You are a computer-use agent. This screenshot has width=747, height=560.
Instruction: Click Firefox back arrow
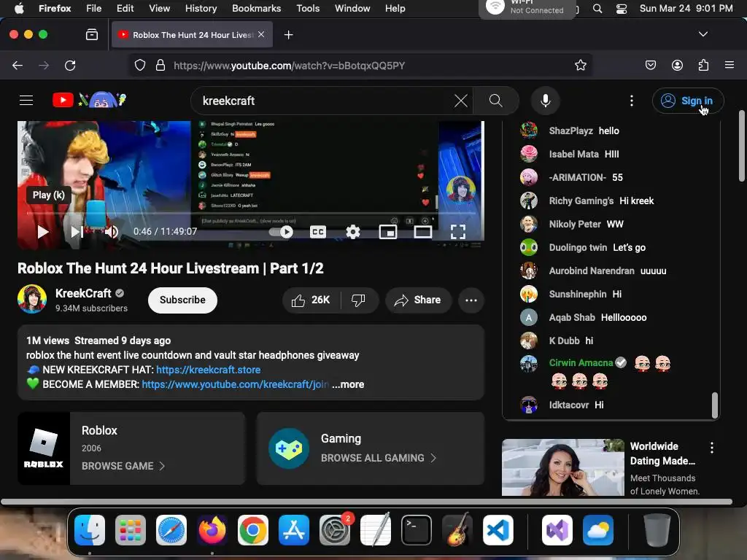click(x=18, y=65)
